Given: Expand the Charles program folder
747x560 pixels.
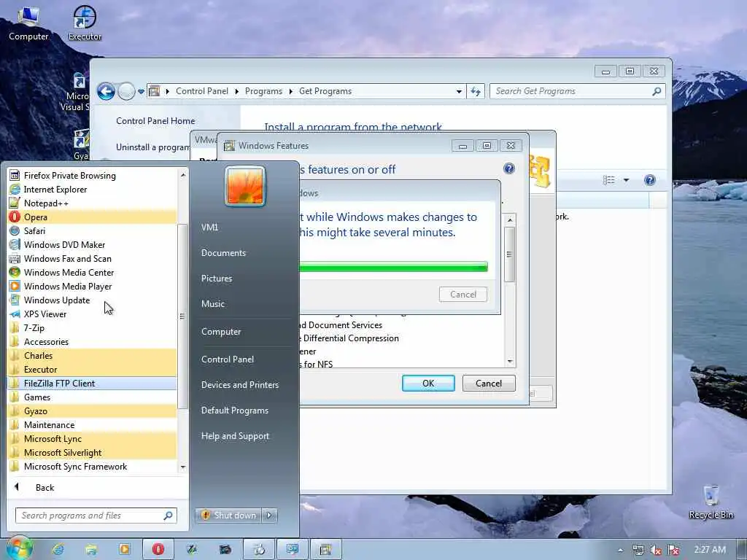Looking at the screenshot, I should click(x=92, y=355).
